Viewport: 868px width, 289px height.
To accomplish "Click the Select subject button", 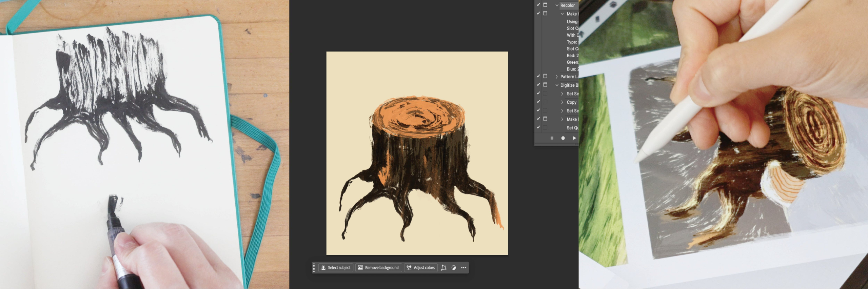I will click(x=336, y=268).
